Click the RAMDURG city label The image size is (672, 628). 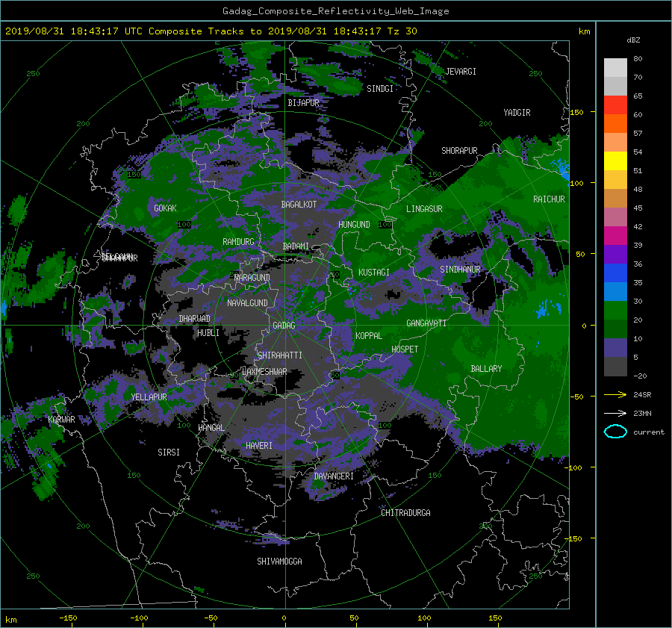pyautogui.click(x=238, y=242)
